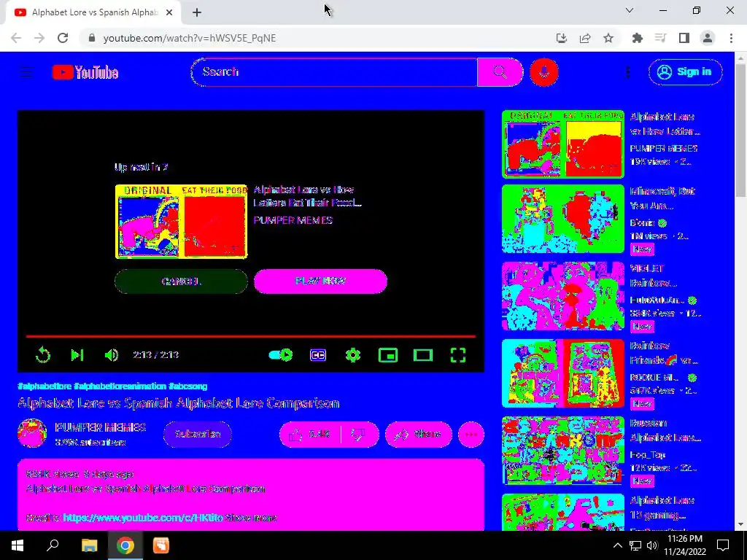The height and width of the screenshot is (560, 747).
Task: Open Windows notification center
Action: 723,545
